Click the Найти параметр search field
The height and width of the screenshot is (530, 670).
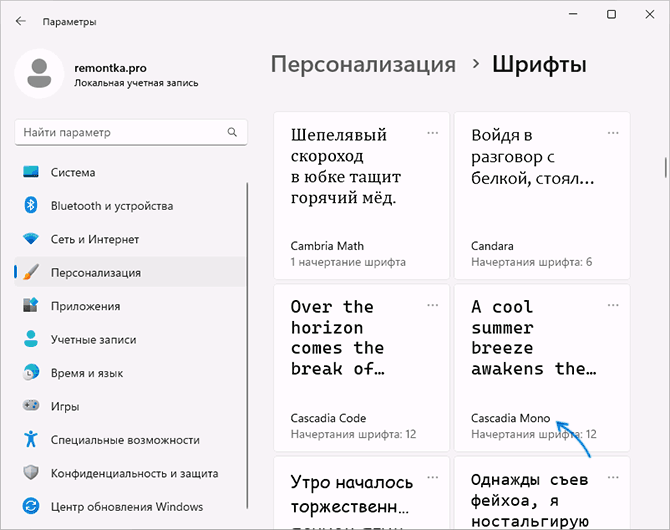[131, 132]
